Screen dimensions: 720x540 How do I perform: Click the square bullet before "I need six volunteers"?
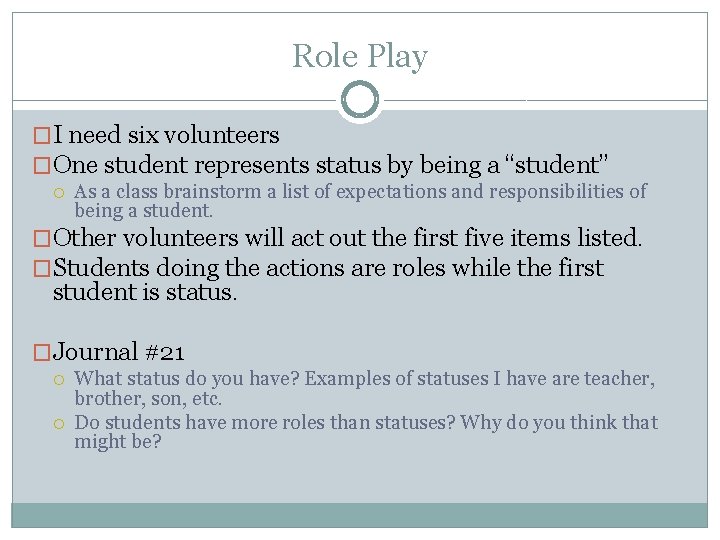coord(42,136)
